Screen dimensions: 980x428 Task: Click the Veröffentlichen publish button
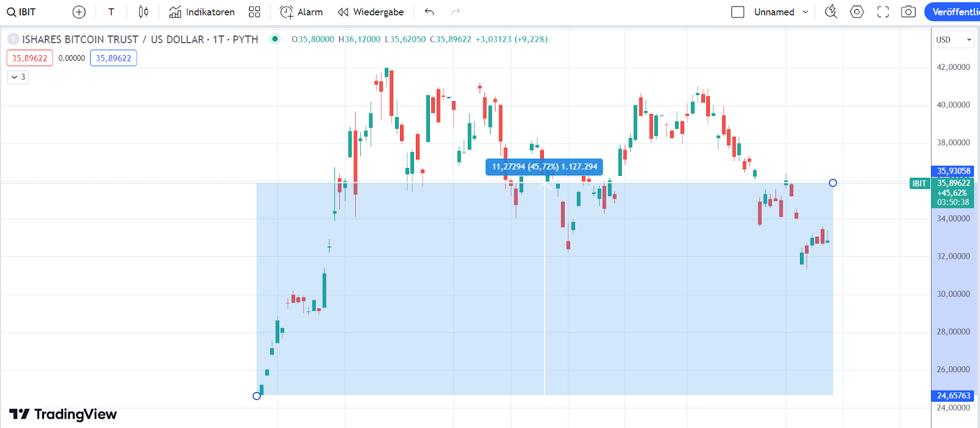[x=953, y=12]
